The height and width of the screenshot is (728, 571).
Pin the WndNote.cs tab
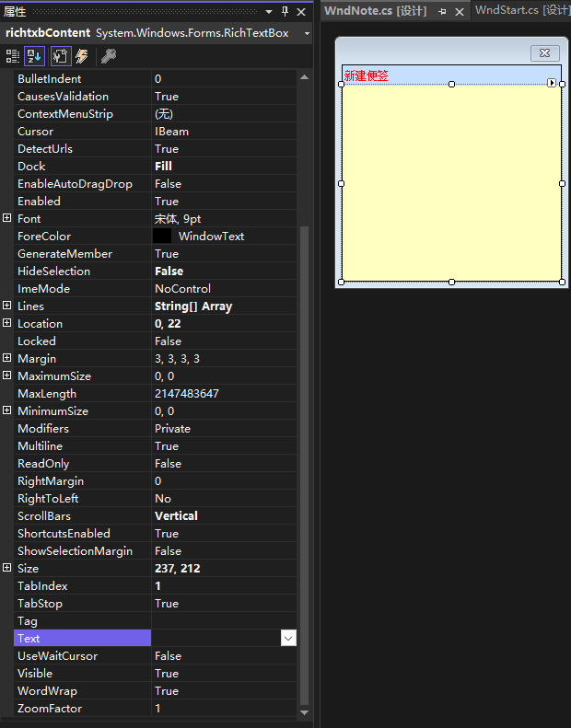[443, 11]
